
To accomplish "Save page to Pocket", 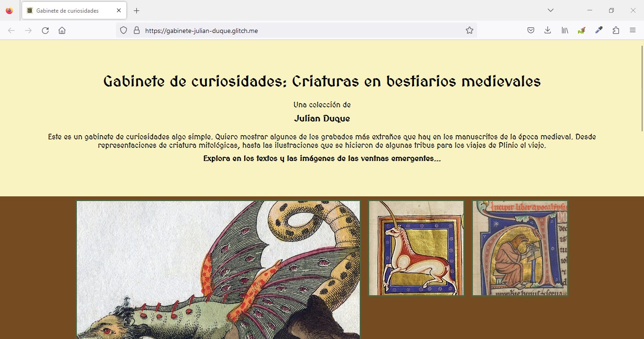I will coord(531,31).
